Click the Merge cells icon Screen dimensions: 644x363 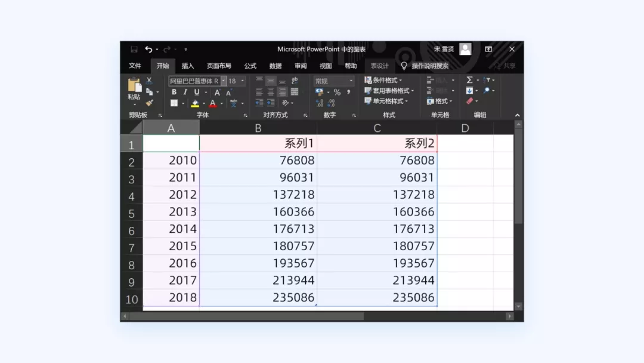click(x=295, y=92)
